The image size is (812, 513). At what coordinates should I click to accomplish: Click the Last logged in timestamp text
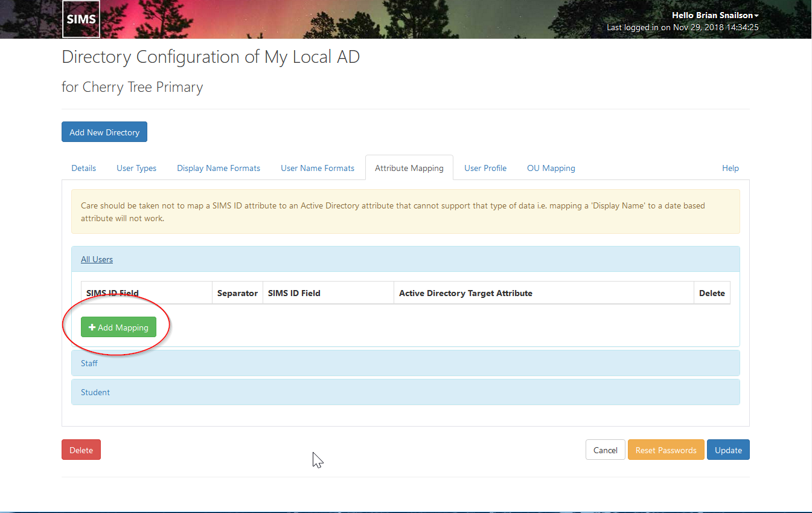pyautogui.click(x=683, y=27)
